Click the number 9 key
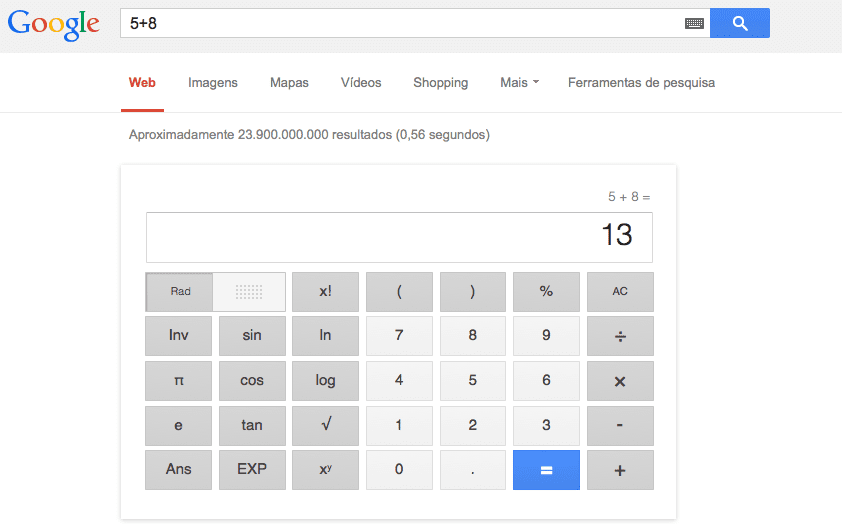 pos(546,336)
